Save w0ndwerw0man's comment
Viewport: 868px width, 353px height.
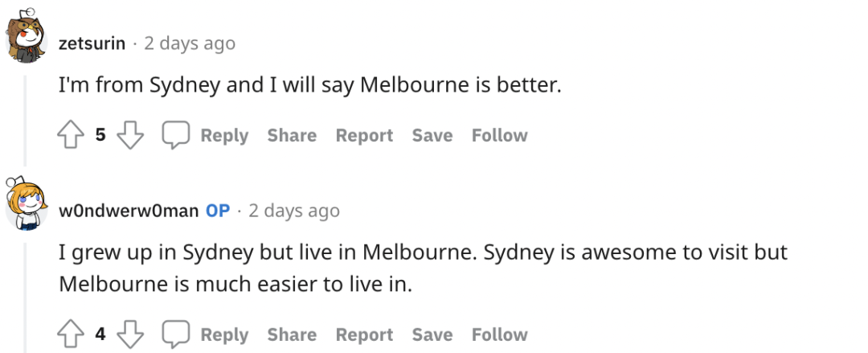pyautogui.click(x=432, y=335)
